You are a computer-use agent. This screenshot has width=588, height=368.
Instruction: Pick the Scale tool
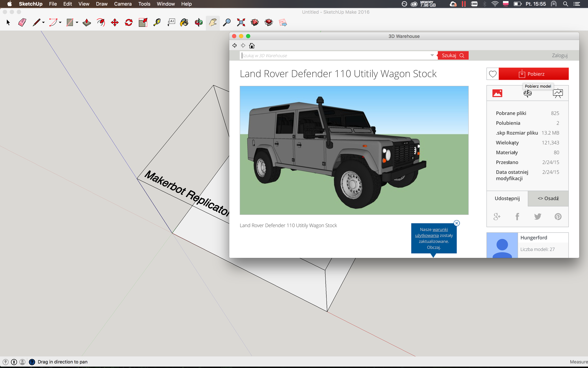(143, 22)
